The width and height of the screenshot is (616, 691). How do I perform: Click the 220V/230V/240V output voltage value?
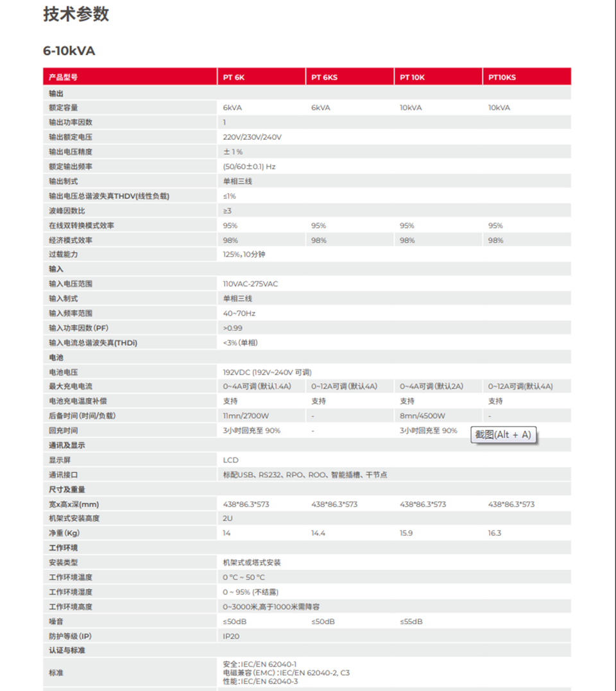252,137
